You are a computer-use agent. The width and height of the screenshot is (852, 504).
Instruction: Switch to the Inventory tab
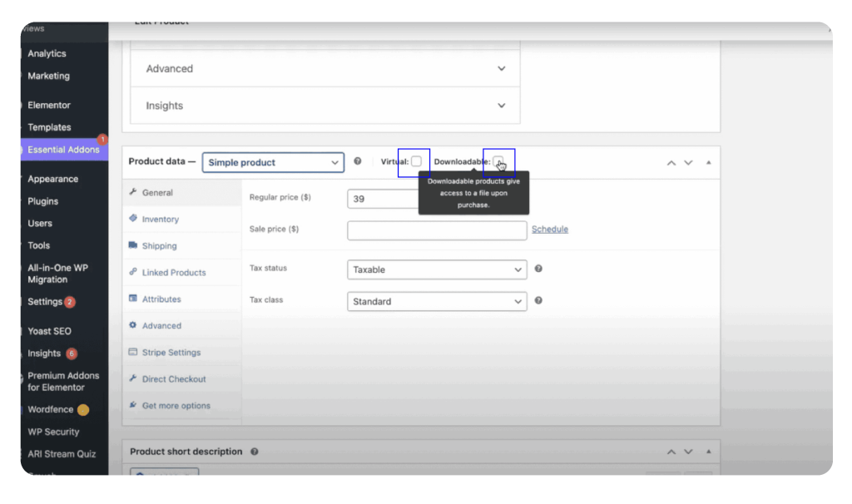tap(160, 220)
